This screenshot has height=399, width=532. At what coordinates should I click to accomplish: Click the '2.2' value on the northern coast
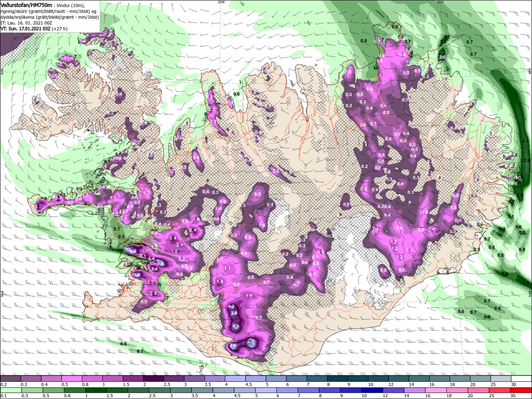(211, 110)
